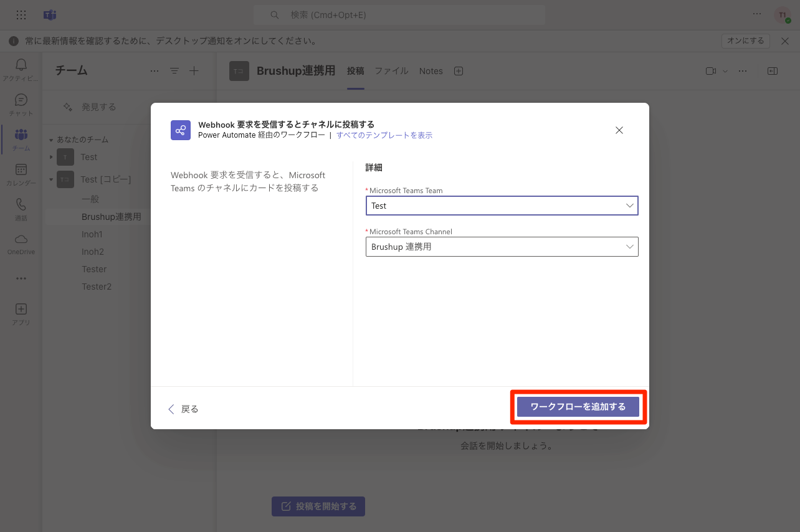Image resolution: width=800 pixels, height=532 pixels.
Task: Select the 一般 channel
Action: (90, 199)
